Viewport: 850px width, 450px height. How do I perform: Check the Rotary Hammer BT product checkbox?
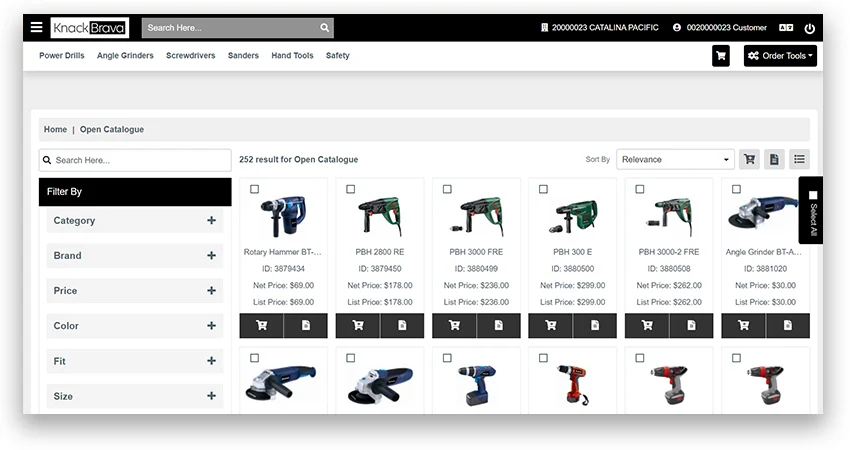click(254, 189)
